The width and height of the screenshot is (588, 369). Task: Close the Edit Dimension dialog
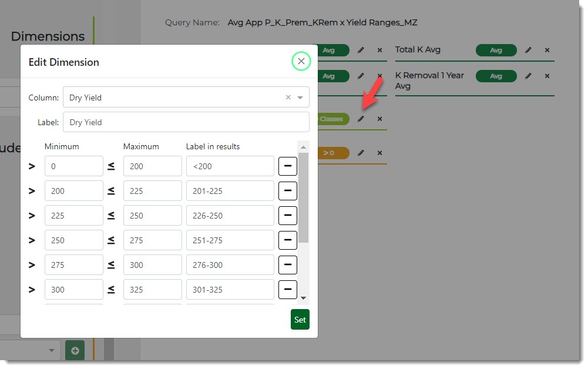(301, 61)
